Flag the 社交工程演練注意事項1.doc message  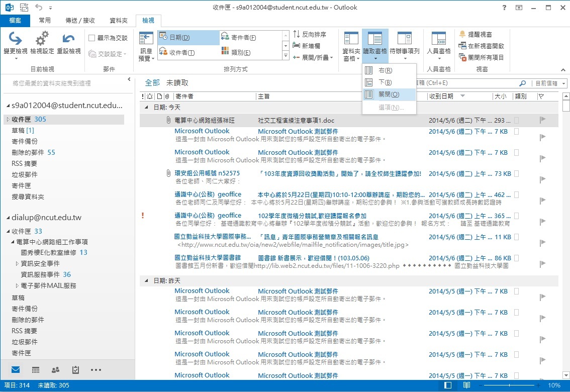(543, 120)
